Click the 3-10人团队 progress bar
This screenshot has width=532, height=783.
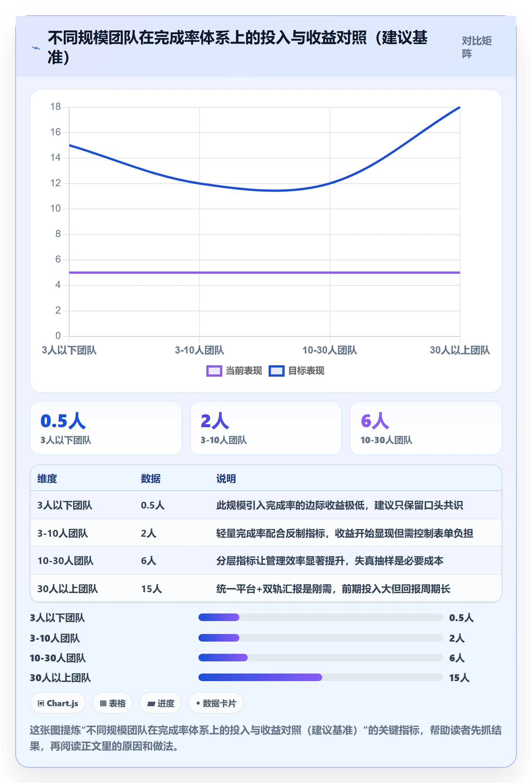pos(320,638)
